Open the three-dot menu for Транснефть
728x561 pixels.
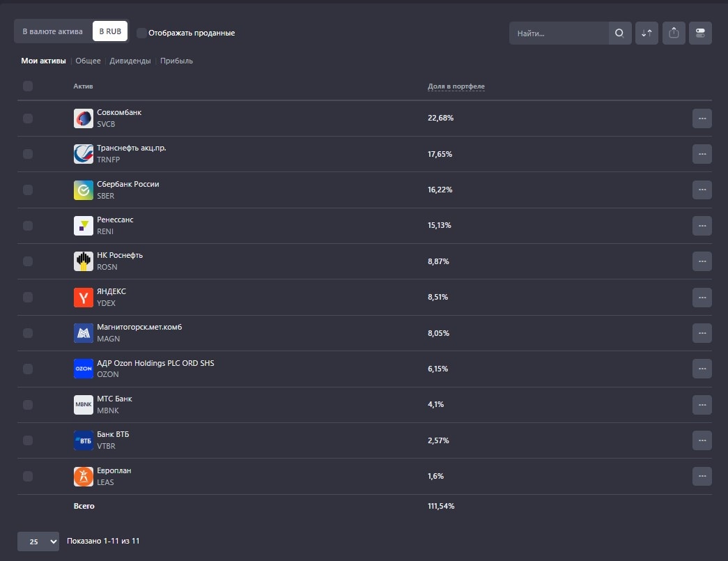pyautogui.click(x=702, y=154)
